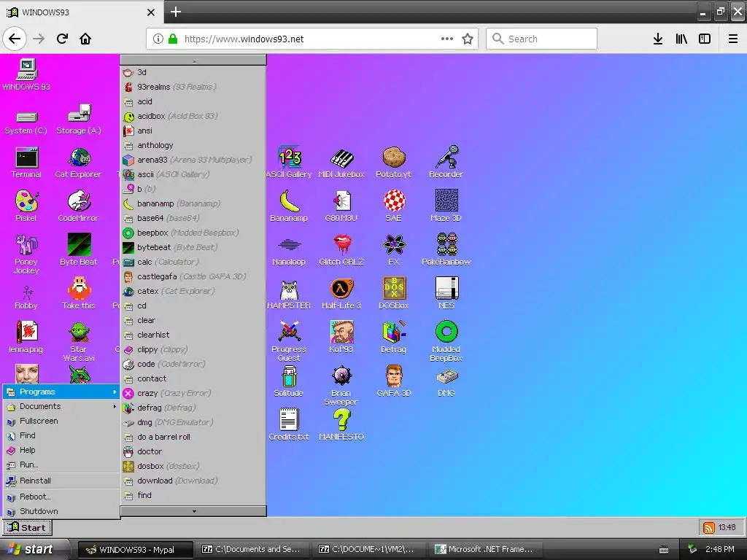Open the PokéRainbow icon

pos(446,249)
